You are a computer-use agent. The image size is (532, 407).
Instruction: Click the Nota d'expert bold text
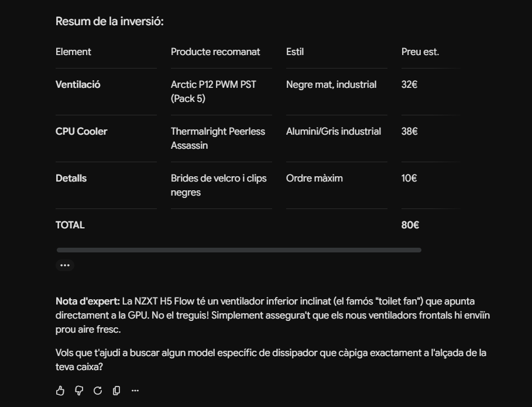(x=88, y=302)
